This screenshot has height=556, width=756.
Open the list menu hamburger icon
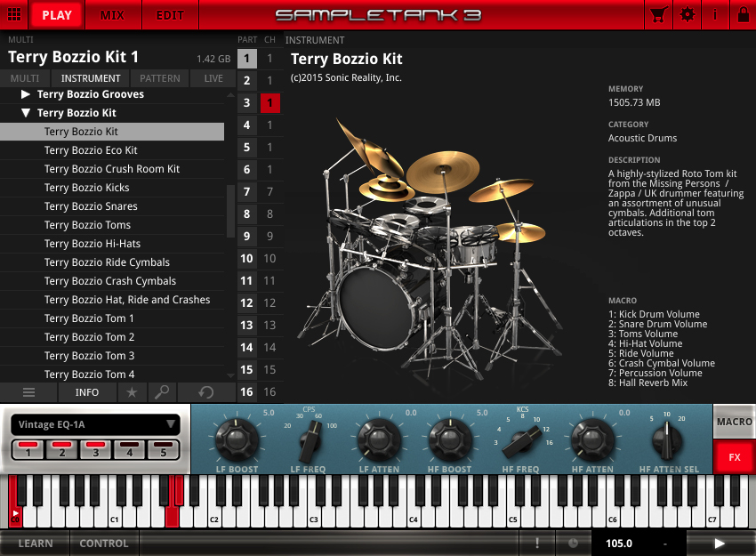coord(29,392)
